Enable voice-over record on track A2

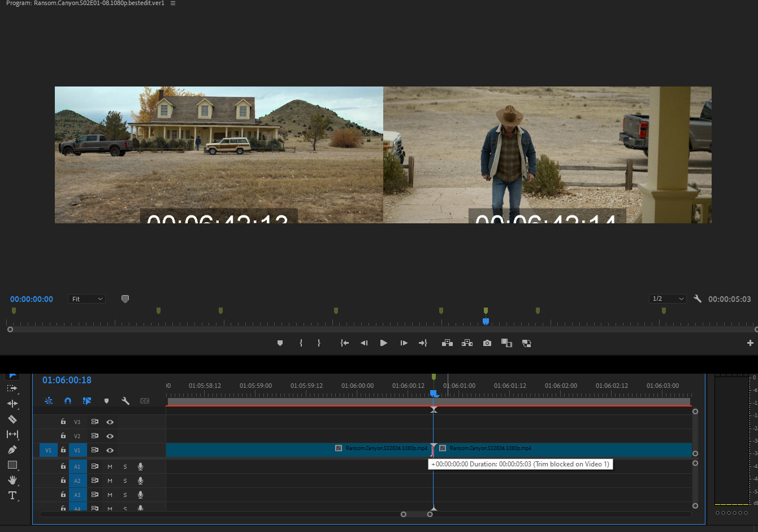click(140, 481)
